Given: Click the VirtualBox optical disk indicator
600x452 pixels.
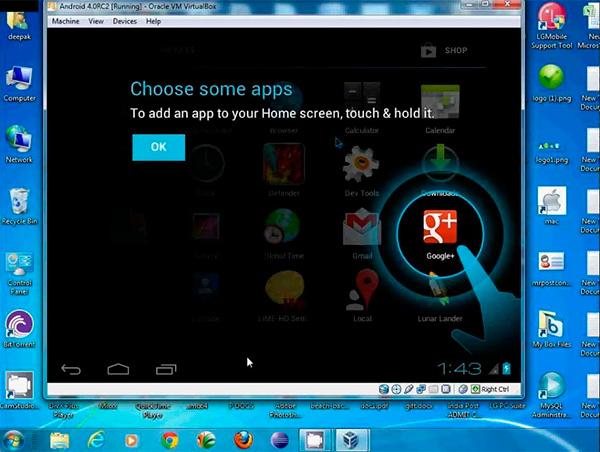Looking at the screenshot, I should pyautogui.click(x=396, y=389).
